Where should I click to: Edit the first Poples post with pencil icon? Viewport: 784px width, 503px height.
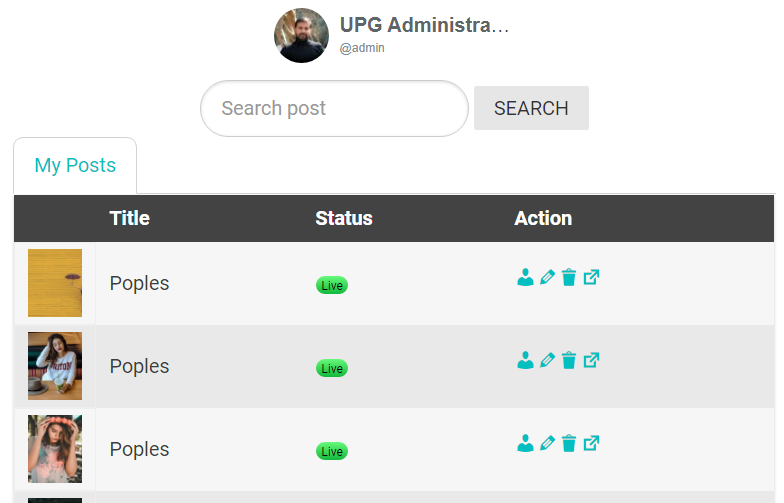[548, 277]
